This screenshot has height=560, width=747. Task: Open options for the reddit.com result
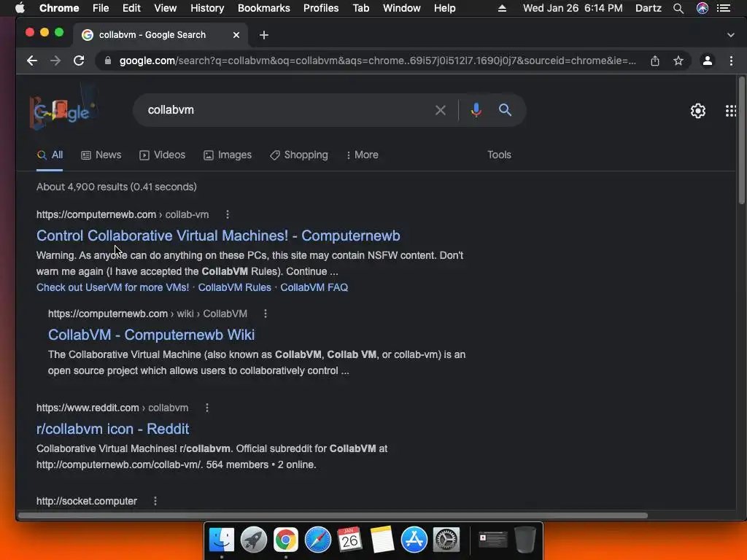206,408
